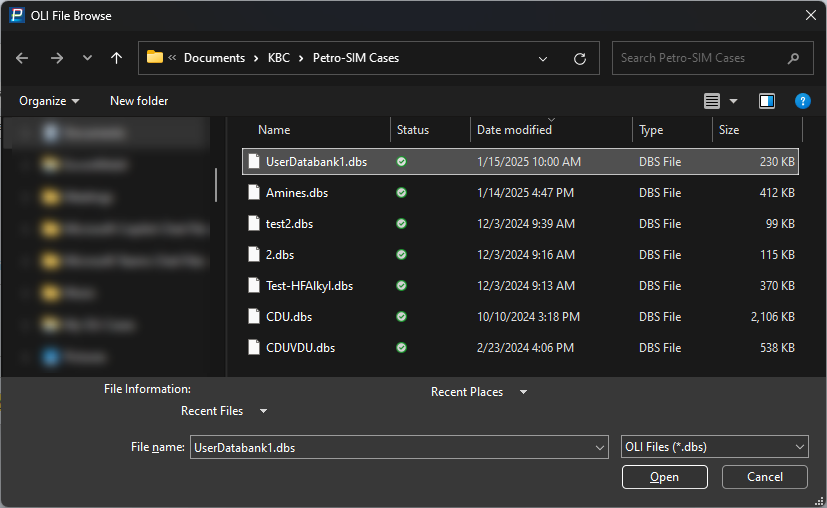Select the Amines.dbs file icon
Image resolution: width=827 pixels, height=508 pixels.
tap(254, 193)
